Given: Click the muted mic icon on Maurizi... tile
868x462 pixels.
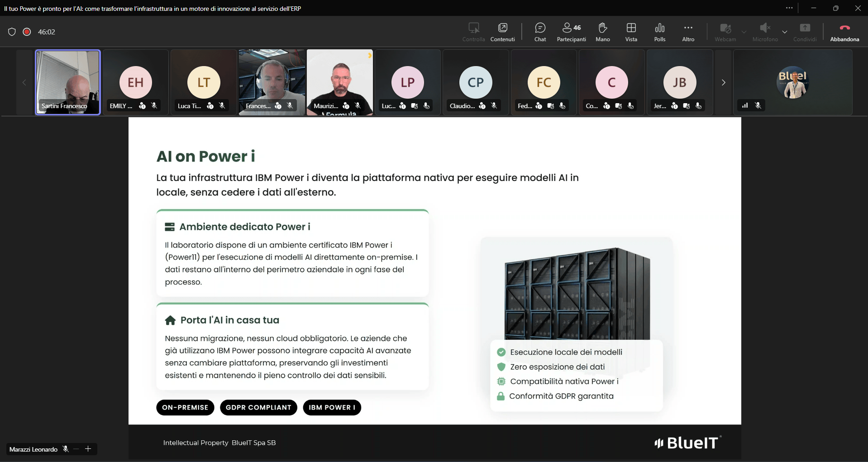Looking at the screenshot, I should point(358,105).
